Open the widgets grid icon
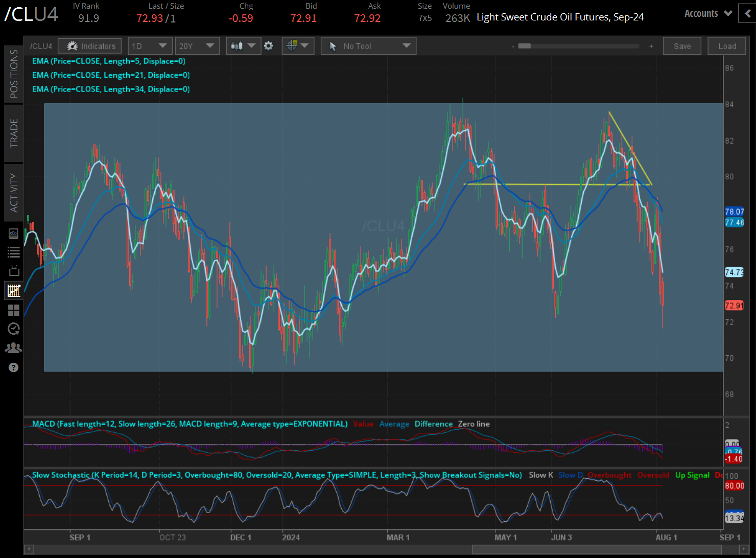The image size is (756, 558). (14, 310)
